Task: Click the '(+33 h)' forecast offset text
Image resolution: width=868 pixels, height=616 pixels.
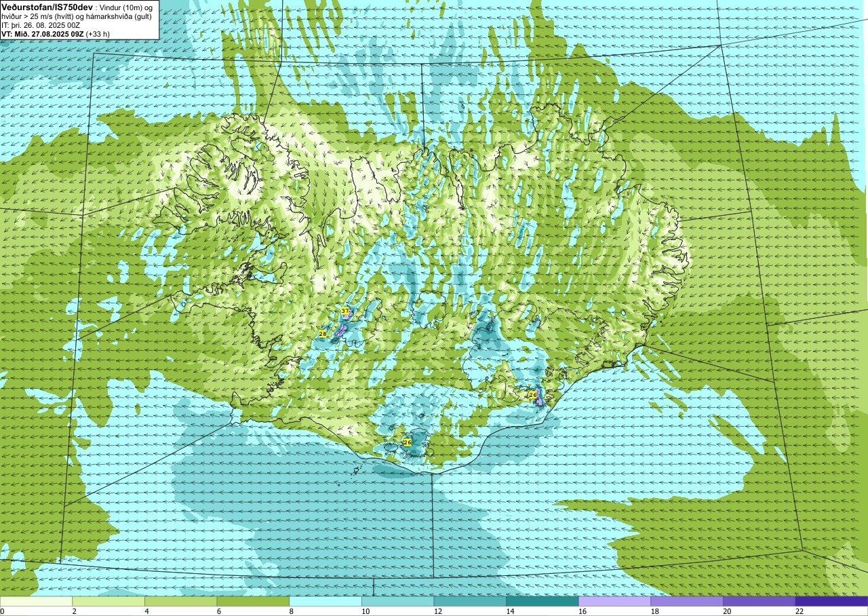Action: pyautogui.click(x=98, y=34)
